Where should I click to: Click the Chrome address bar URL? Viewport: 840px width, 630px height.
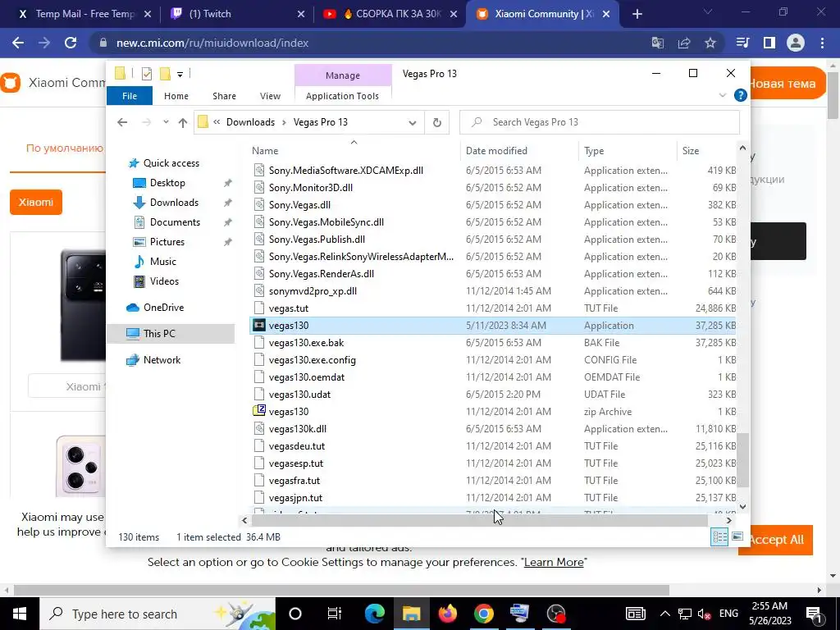click(212, 43)
